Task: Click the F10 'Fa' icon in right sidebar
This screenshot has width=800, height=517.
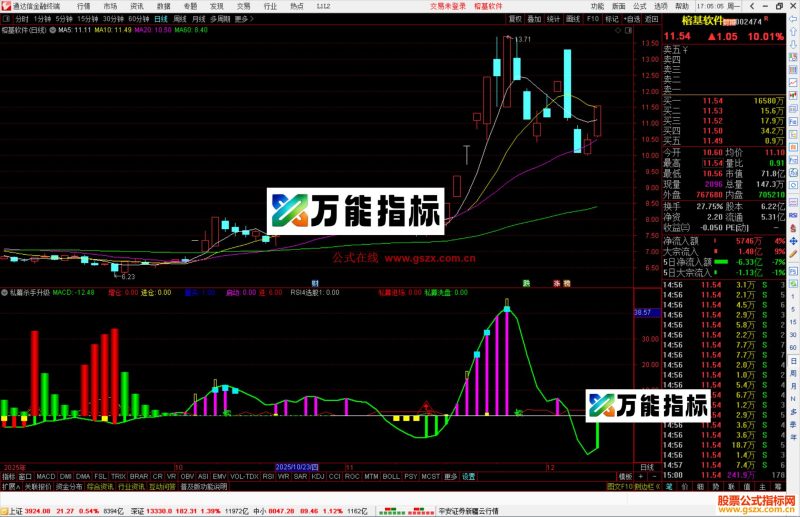Action: pyautogui.click(x=793, y=122)
